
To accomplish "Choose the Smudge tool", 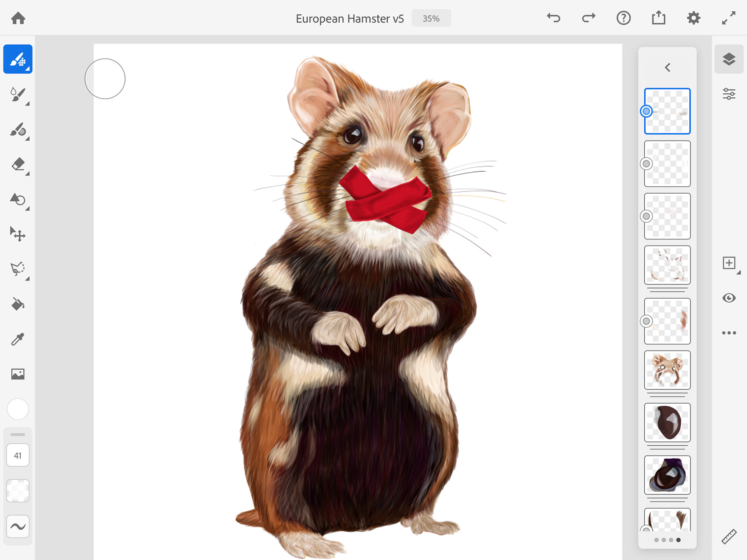I will (x=18, y=129).
